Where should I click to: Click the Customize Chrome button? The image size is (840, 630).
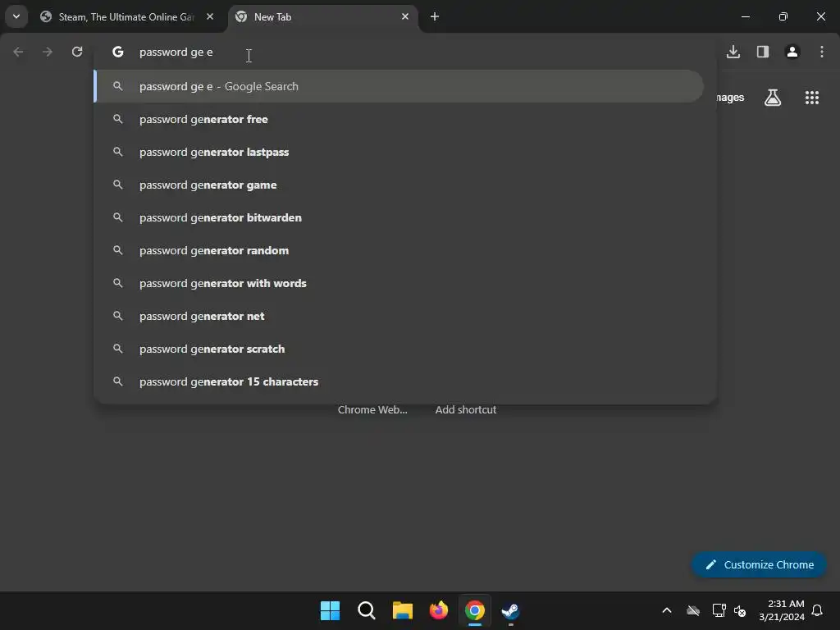[759, 564]
